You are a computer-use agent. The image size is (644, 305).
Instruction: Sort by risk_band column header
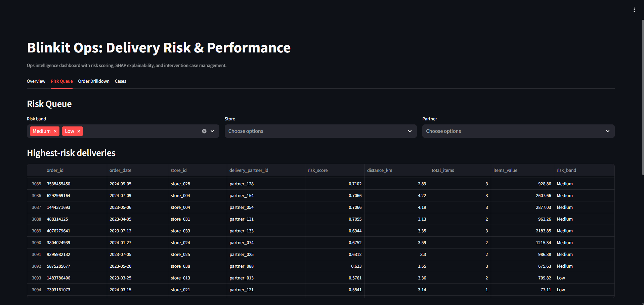[584, 170]
